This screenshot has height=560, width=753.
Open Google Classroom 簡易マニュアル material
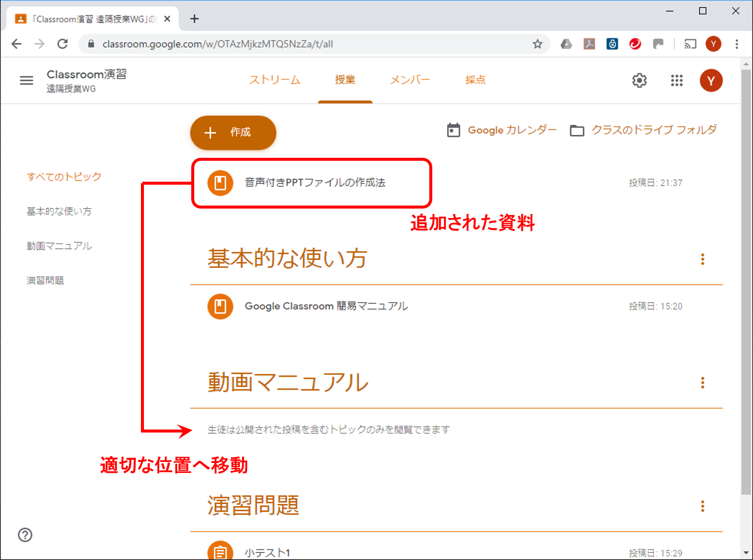pos(326,306)
